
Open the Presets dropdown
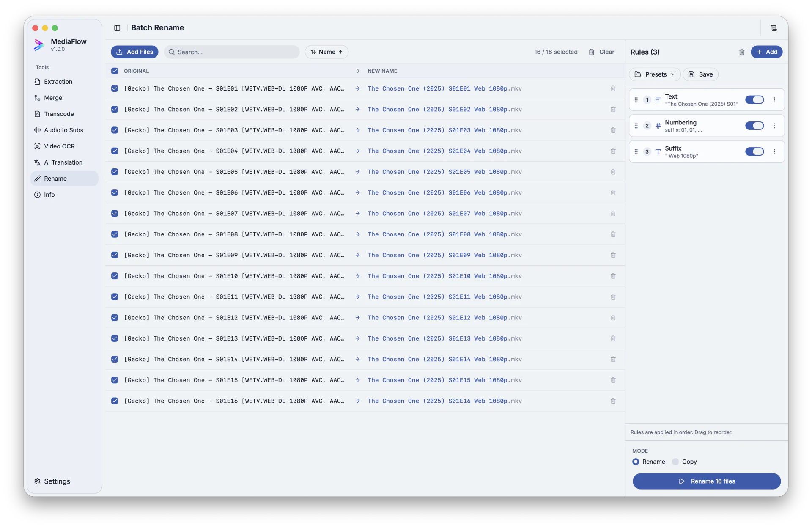(655, 74)
